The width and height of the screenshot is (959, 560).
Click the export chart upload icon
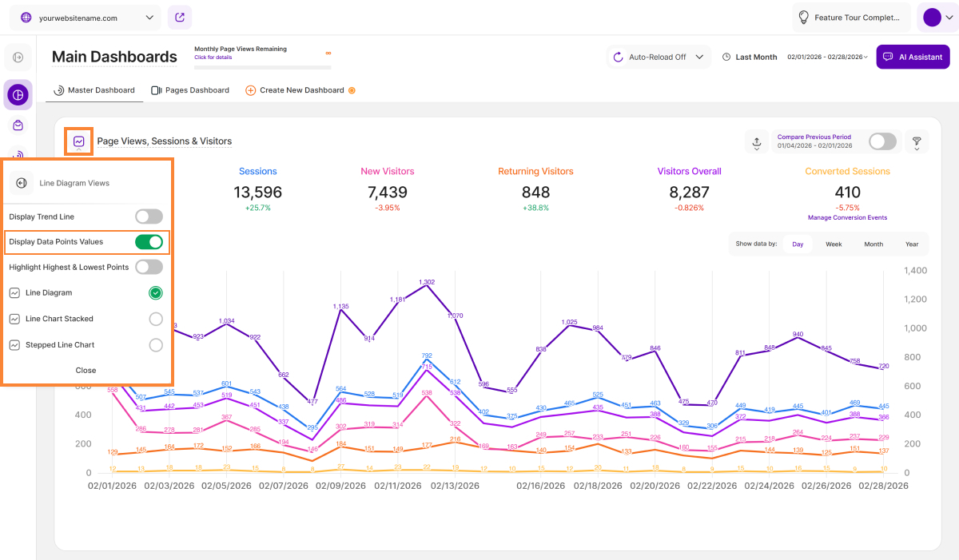click(756, 142)
